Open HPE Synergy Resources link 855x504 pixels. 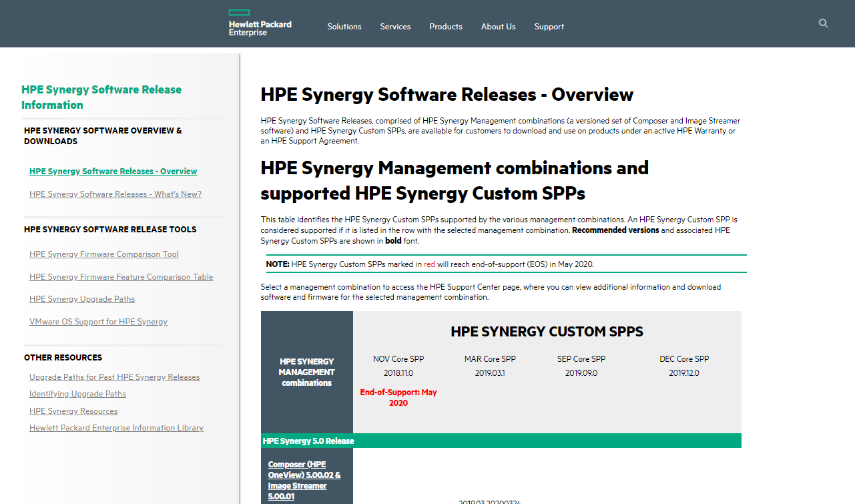coord(73,411)
